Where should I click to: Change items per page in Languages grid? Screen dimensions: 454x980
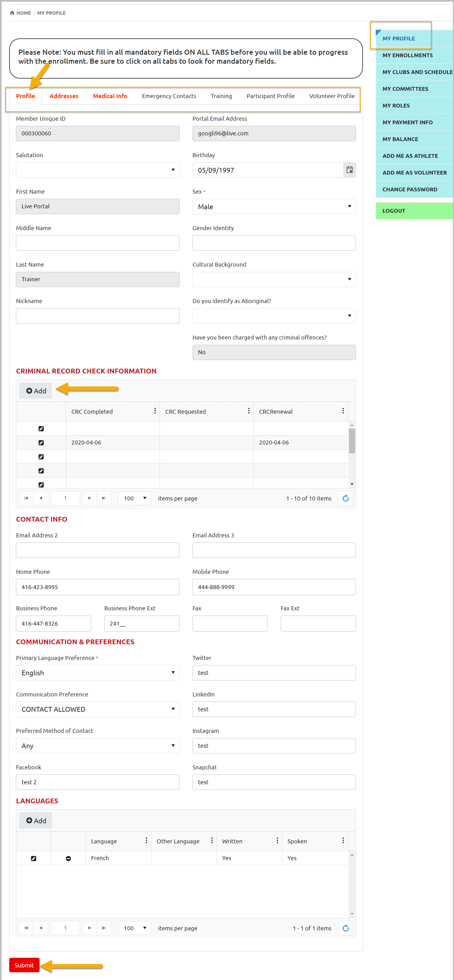(135, 928)
